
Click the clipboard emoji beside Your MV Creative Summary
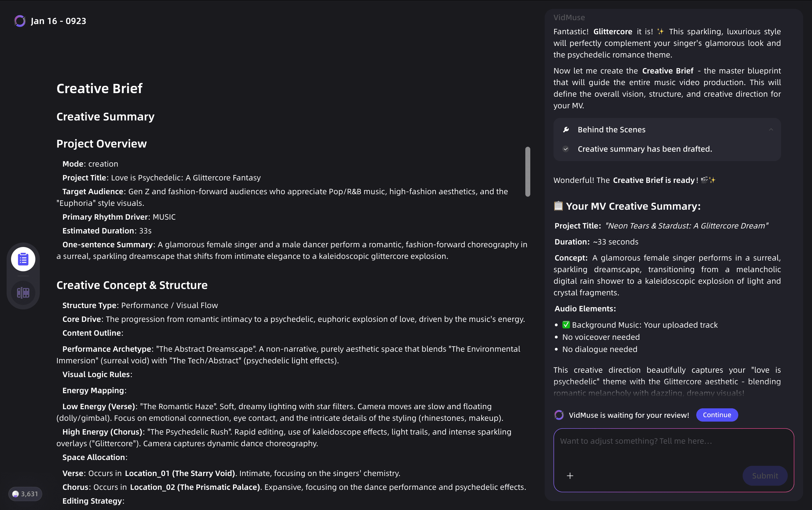pos(558,206)
